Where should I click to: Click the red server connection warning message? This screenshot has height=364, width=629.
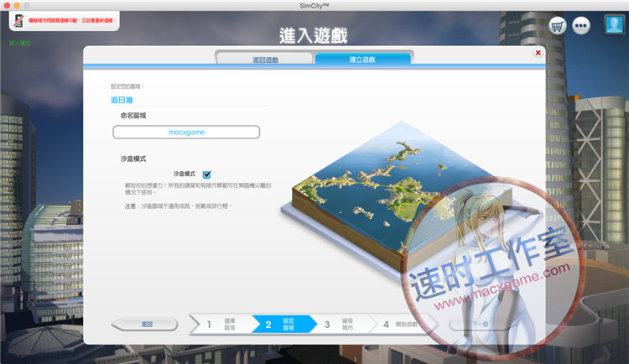click(x=71, y=20)
